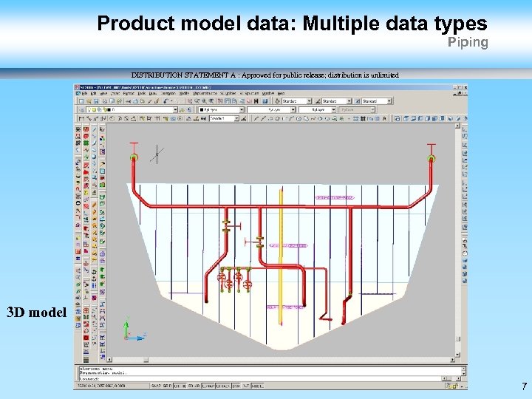
Task: Open the ShipConstructor menu
Action: [x=205, y=93]
